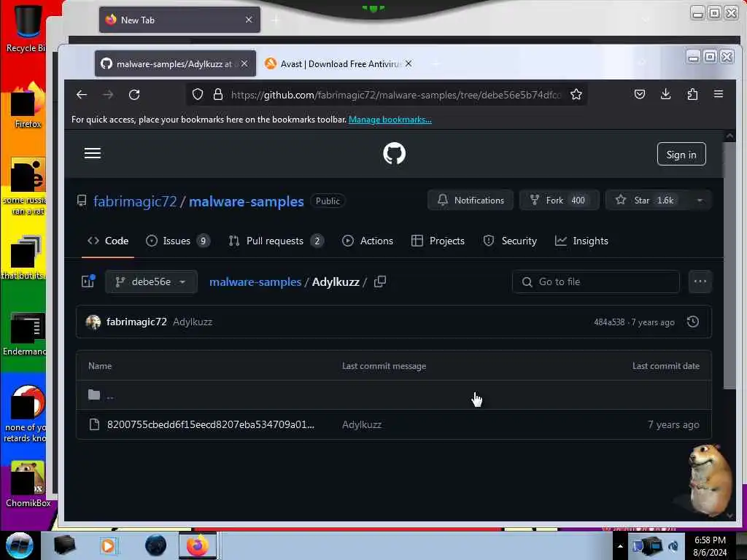Close the malware-samples/Adylkuzz tab
The height and width of the screenshot is (560, 747).
click(x=244, y=64)
